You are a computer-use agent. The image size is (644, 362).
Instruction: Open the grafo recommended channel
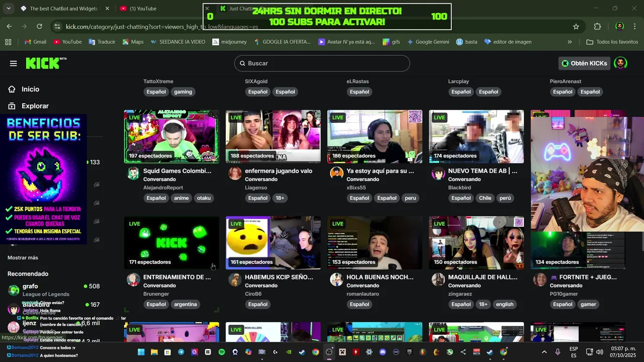54,290
